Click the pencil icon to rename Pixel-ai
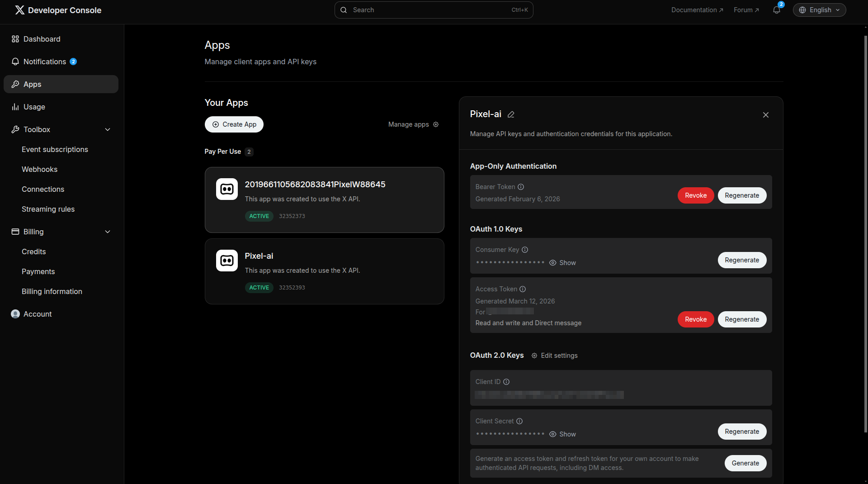 tap(511, 114)
